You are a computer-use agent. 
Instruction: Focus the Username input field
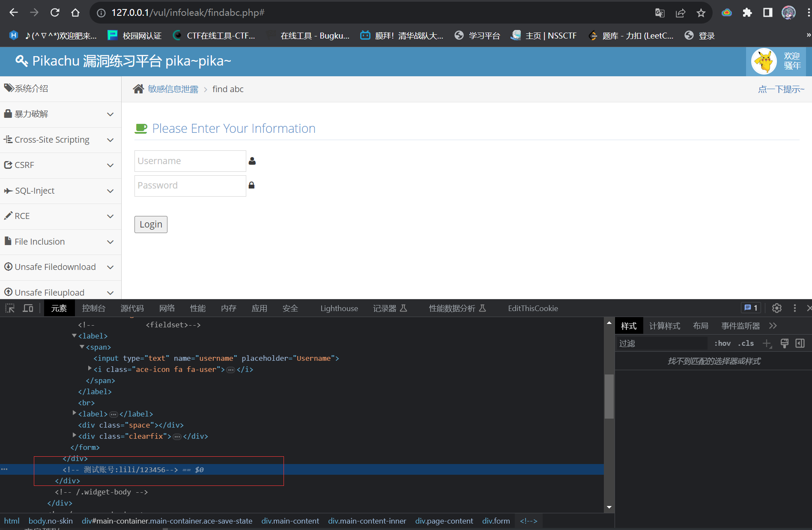[190, 161]
